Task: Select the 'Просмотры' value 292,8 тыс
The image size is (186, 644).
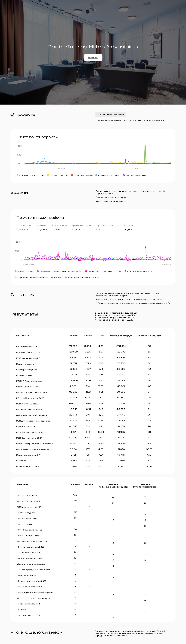Action: [22, 230]
